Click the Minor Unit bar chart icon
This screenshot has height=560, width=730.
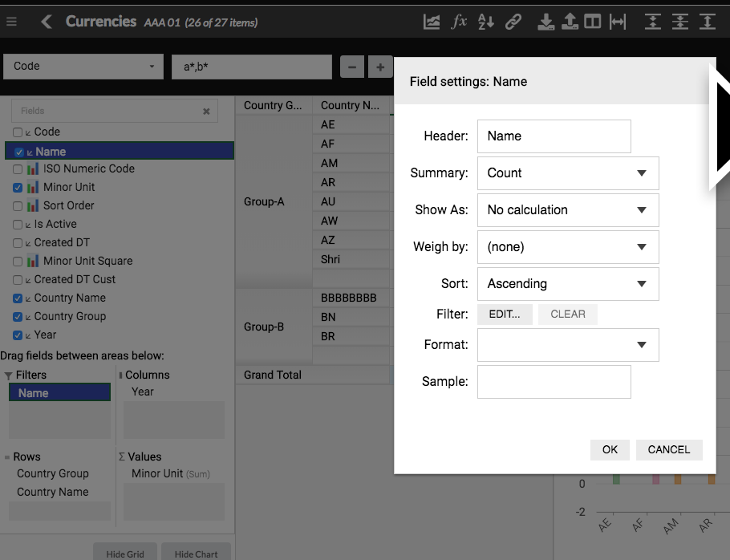click(33, 187)
